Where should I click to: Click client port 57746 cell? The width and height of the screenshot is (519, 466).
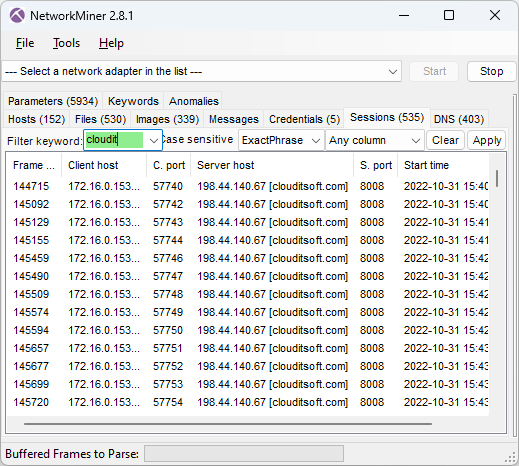(168, 258)
